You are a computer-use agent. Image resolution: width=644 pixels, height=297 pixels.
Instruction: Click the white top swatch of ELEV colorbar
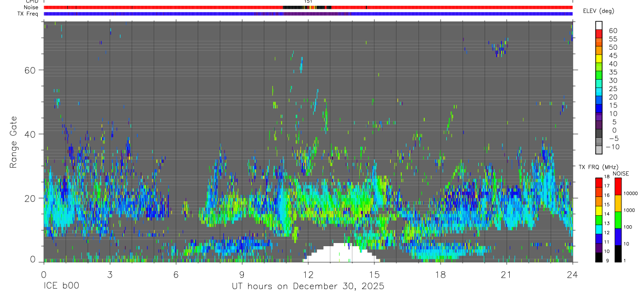[599, 26]
